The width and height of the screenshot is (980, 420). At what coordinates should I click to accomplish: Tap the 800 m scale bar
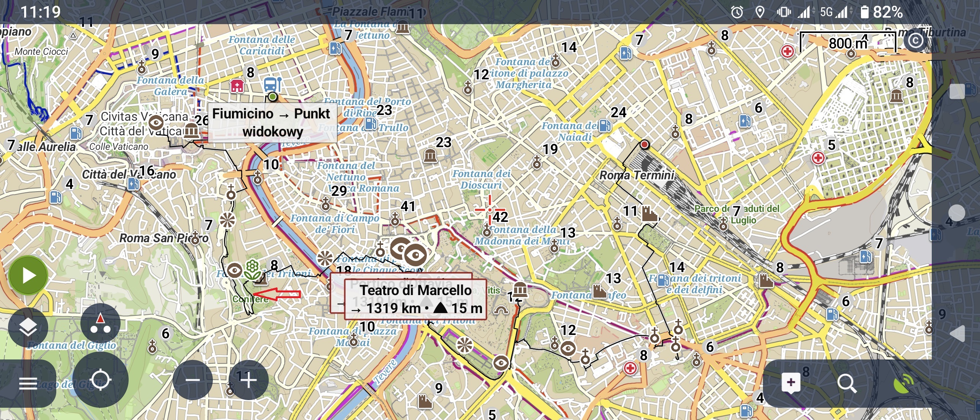[848, 43]
